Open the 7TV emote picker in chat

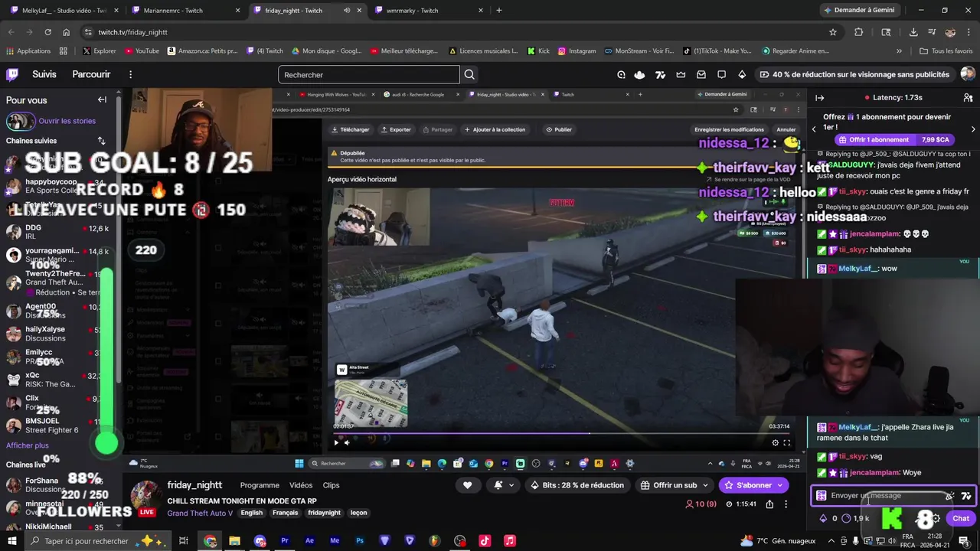click(966, 496)
